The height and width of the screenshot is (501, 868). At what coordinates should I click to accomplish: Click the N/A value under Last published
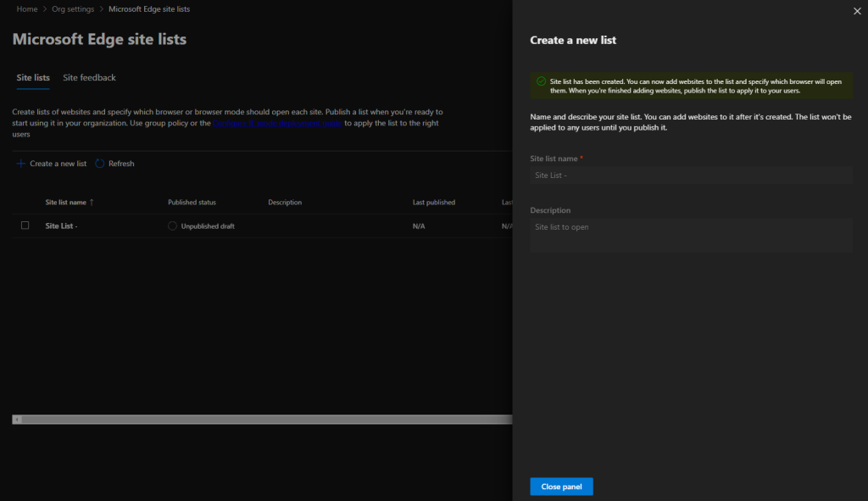pyautogui.click(x=419, y=225)
